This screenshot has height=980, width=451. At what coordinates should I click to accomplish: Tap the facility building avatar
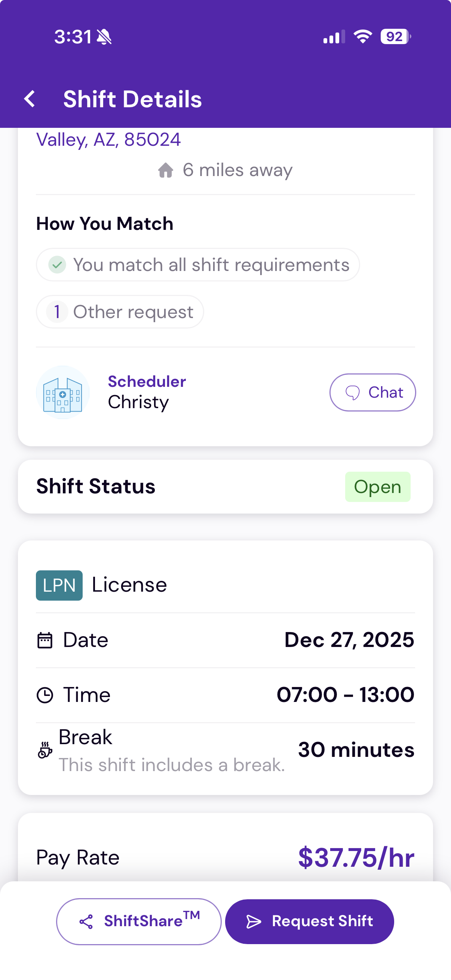click(x=63, y=392)
